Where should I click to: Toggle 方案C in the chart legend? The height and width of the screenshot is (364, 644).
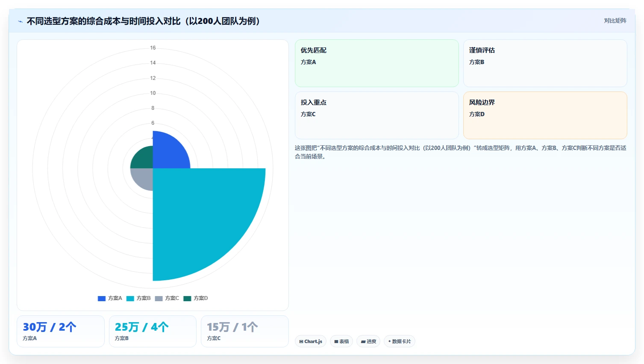[x=167, y=298]
